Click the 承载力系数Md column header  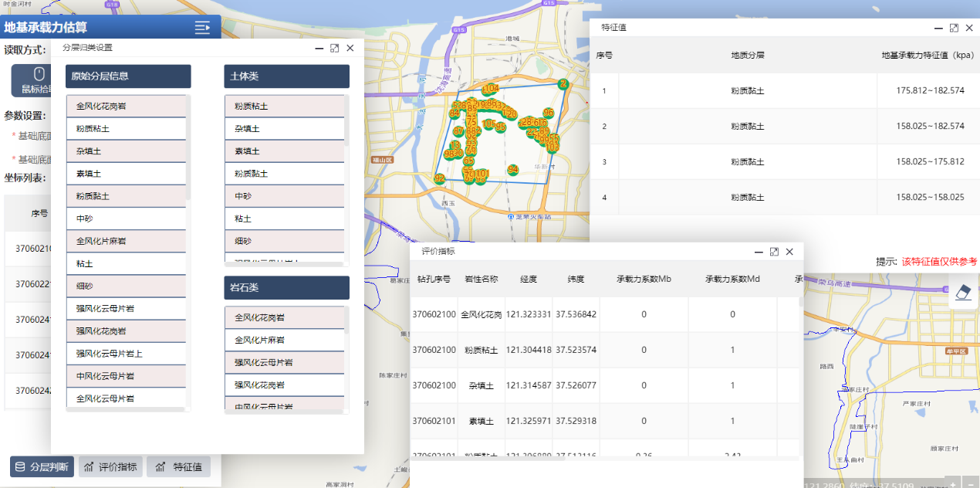pos(732,279)
